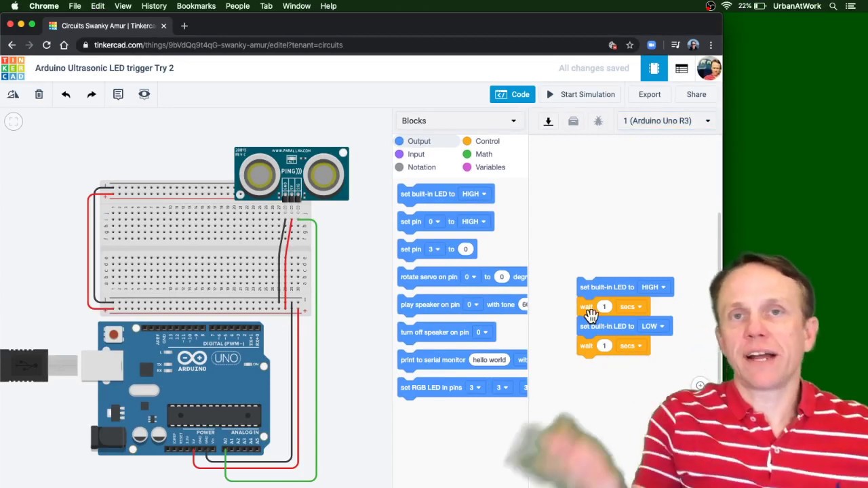This screenshot has height=488, width=868.
Task: Open user profile avatar
Action: (709, 68)
